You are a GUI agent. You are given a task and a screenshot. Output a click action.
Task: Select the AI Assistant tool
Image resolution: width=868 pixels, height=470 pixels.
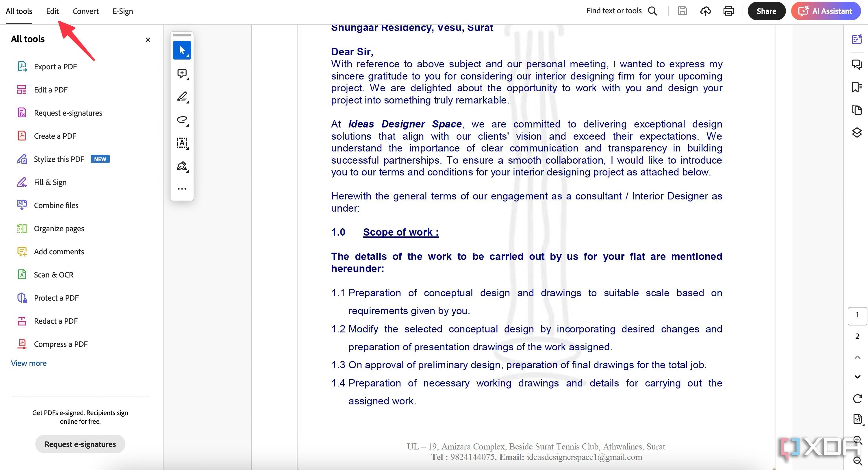pyautogui.click(x=828, y=11)
